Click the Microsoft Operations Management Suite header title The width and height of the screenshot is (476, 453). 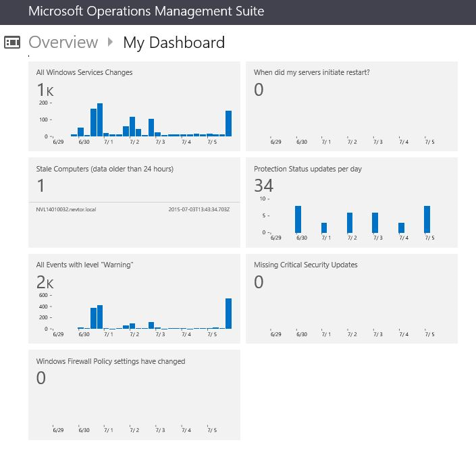[x=146, y=11]
